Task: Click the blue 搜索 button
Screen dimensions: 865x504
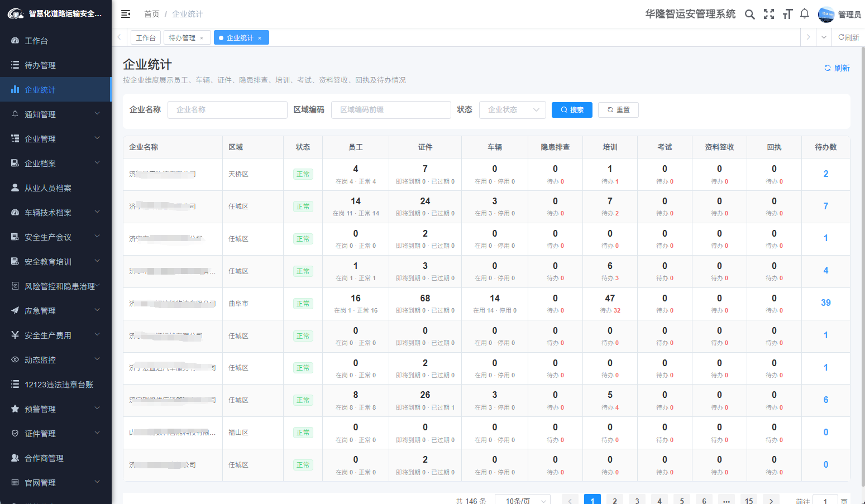Action: (x=572, y=110)
